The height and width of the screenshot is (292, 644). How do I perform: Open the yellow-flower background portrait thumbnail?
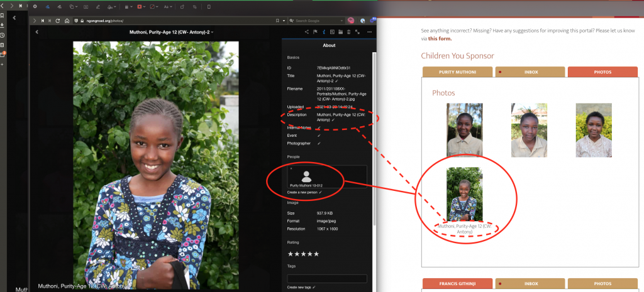pos(594,130)
